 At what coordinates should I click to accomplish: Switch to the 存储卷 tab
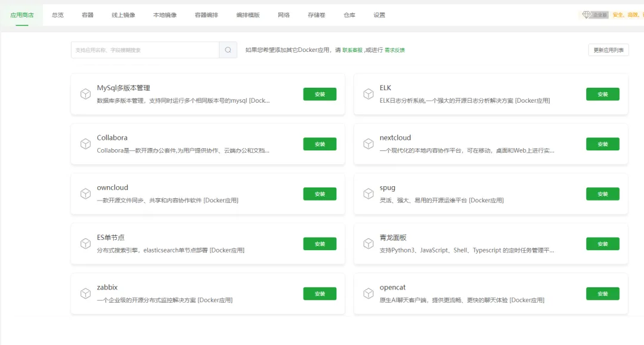pyautogui.click(x=316, y=15)
